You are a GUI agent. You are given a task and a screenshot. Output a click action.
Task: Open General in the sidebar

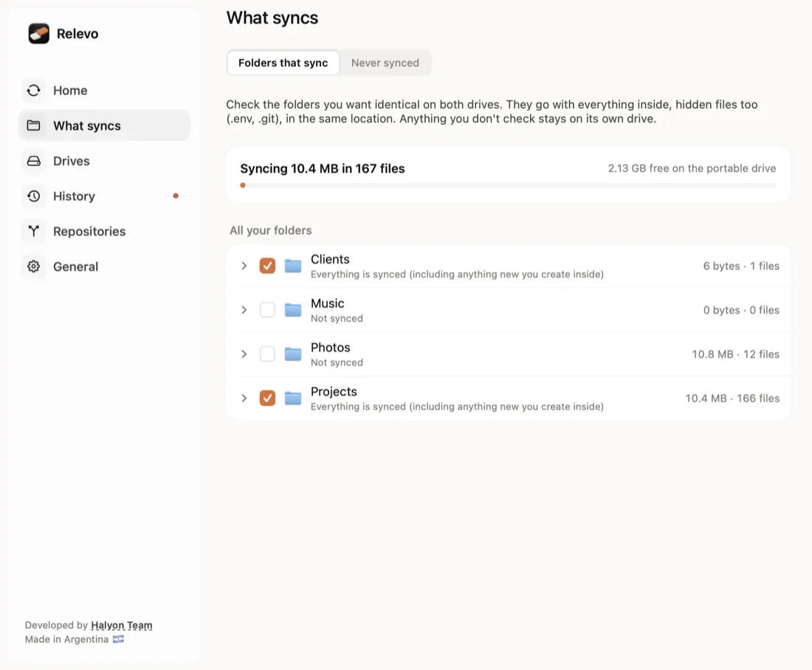[x=104, y=266]
